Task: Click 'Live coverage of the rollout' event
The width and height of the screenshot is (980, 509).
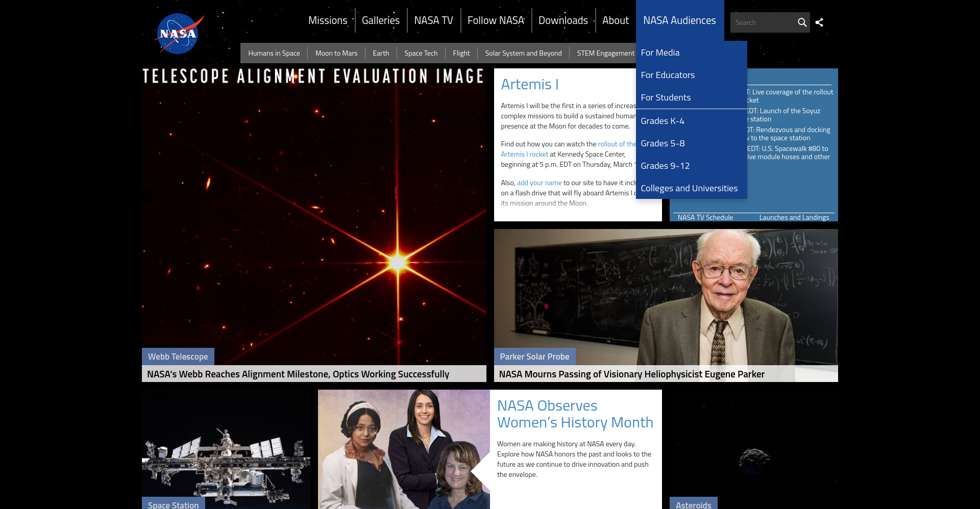Action: pyautogui.click(x=791, y=96)
